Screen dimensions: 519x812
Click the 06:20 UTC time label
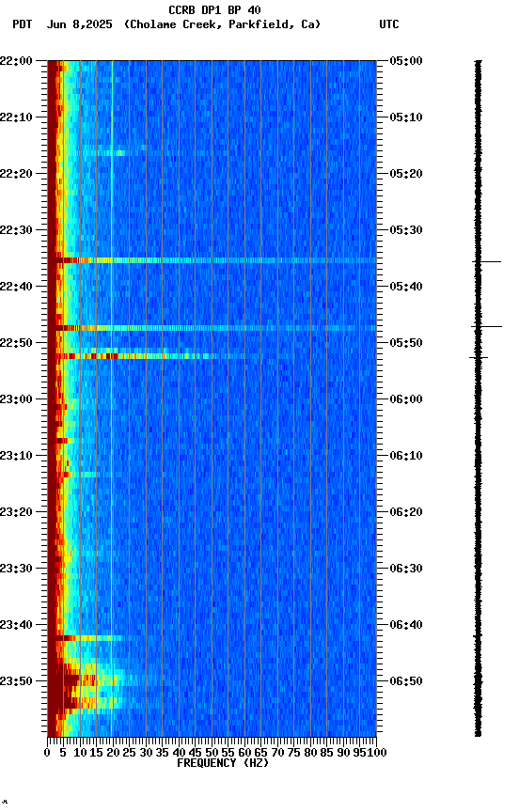pyautogui.click(x=406, y=513)
